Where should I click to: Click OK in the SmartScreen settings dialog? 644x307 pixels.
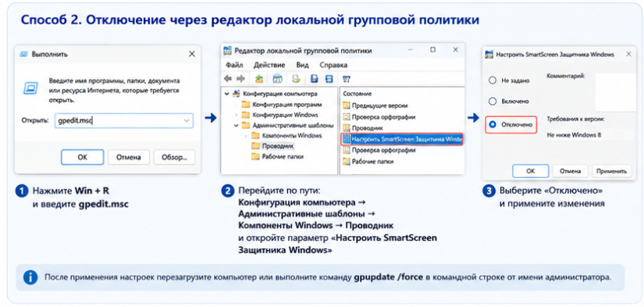(531, 171)
